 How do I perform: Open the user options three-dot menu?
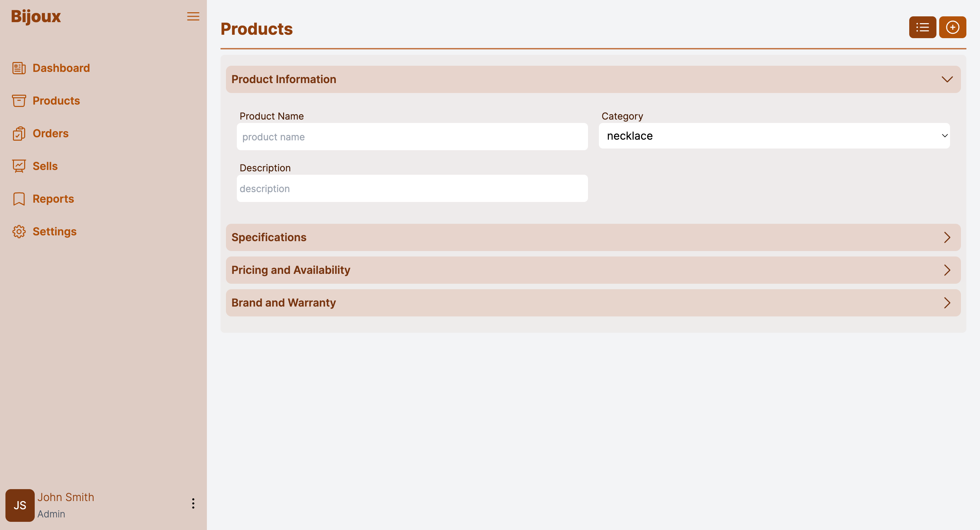193,503
